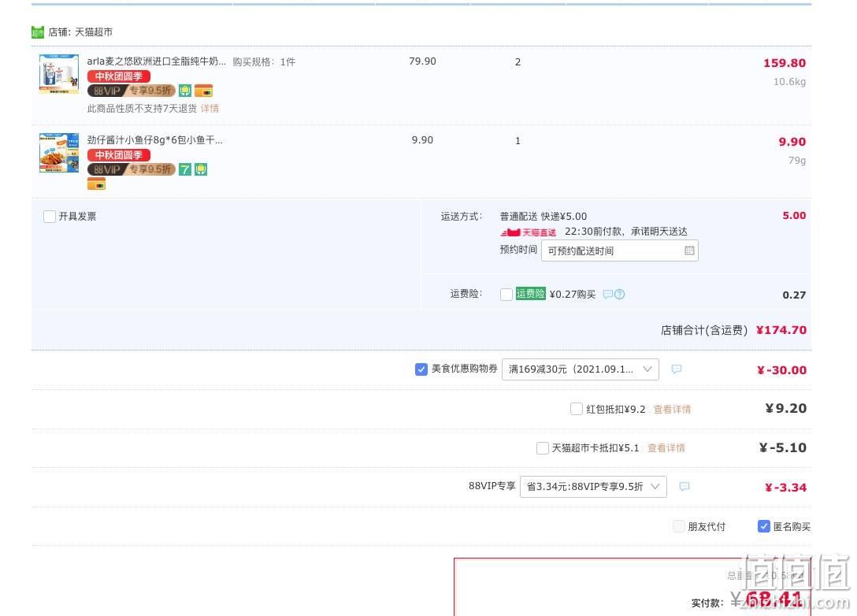Open the 劲仔酱汁小鱼仔 product title link
The image size is (857, 616).
click(x=154, y=140)
